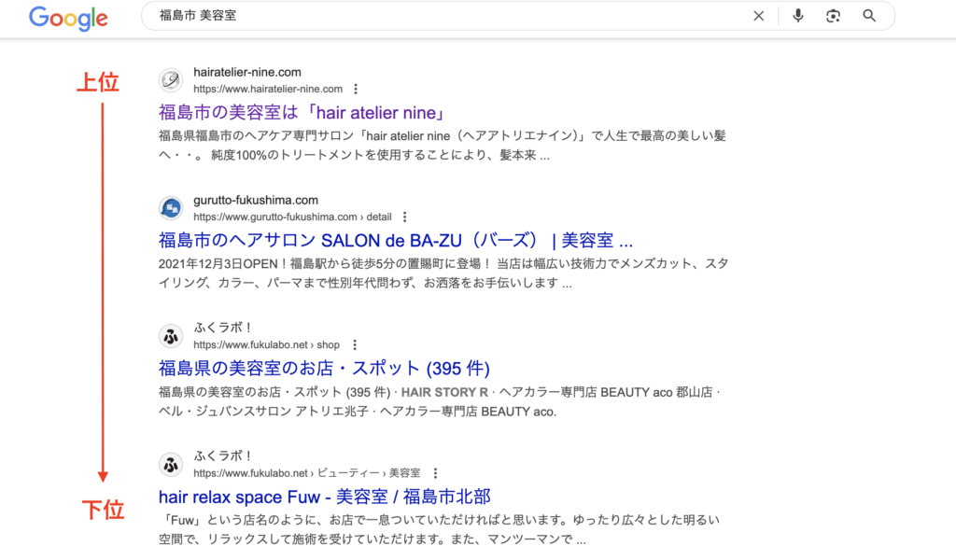Click the gurutto-fukushima.com site favicon
The height and width of the screenshot is (560, 956).
(x=171, y=208)
